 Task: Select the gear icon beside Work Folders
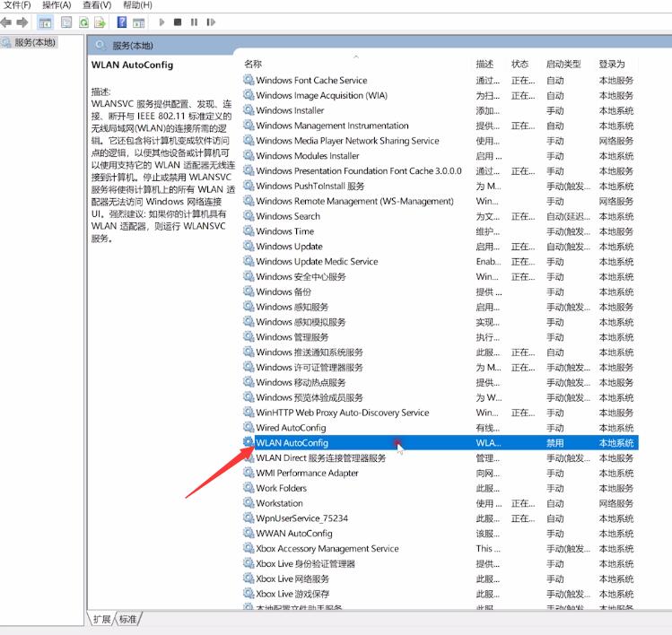click(249, 487)
